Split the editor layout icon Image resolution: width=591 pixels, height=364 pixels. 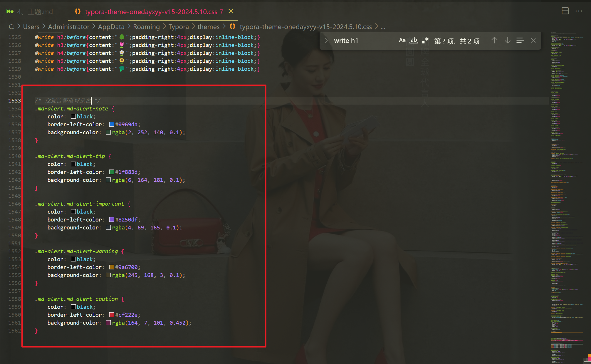(x=565, y=11)
